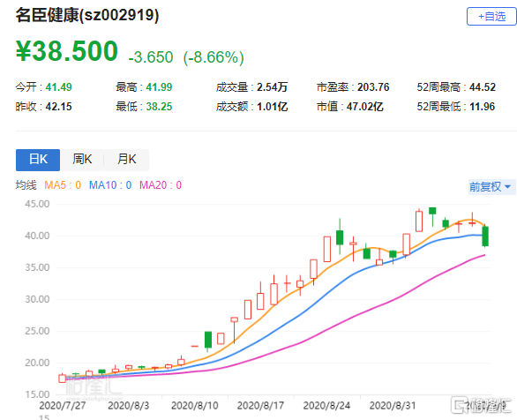Click the 52周最低 value 11.96
This screenshot has width=517, height=420.
point(482,107)
